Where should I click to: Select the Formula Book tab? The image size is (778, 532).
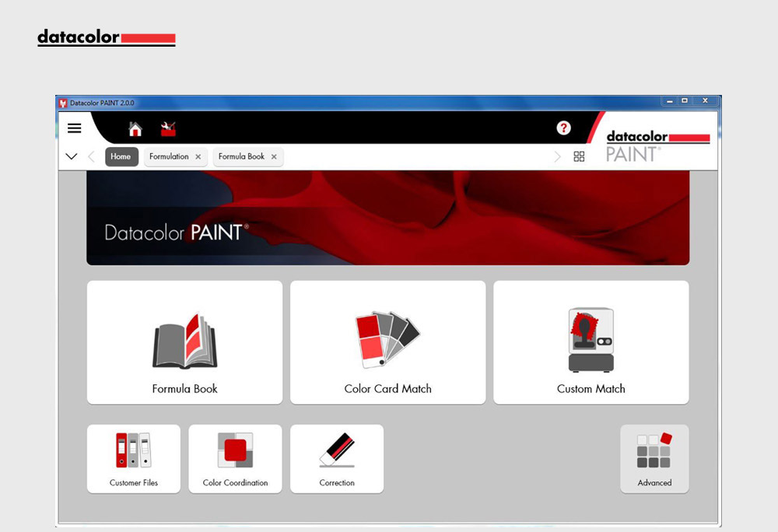pos(241,156)
